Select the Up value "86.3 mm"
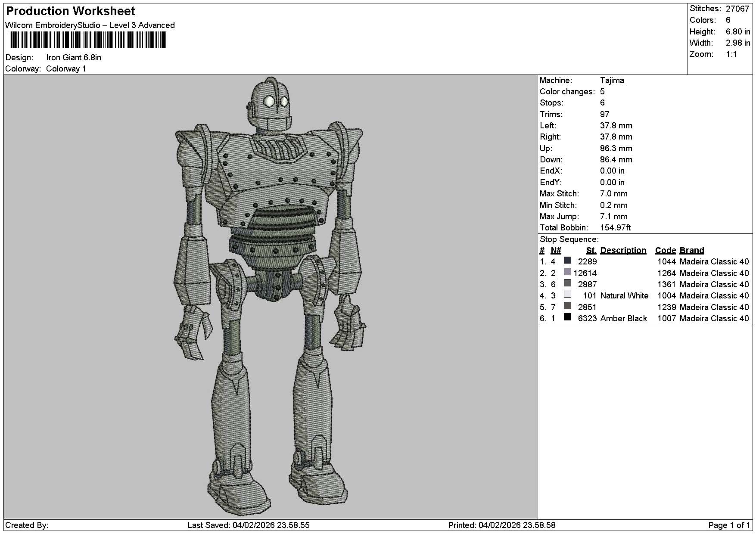The image size is (756, 534). click(x=616, y=149)
